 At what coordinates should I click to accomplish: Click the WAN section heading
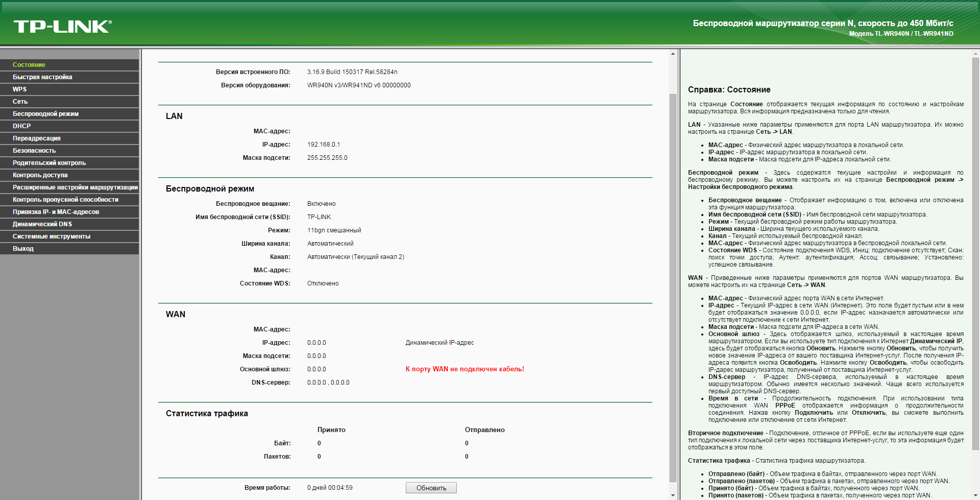176,315
